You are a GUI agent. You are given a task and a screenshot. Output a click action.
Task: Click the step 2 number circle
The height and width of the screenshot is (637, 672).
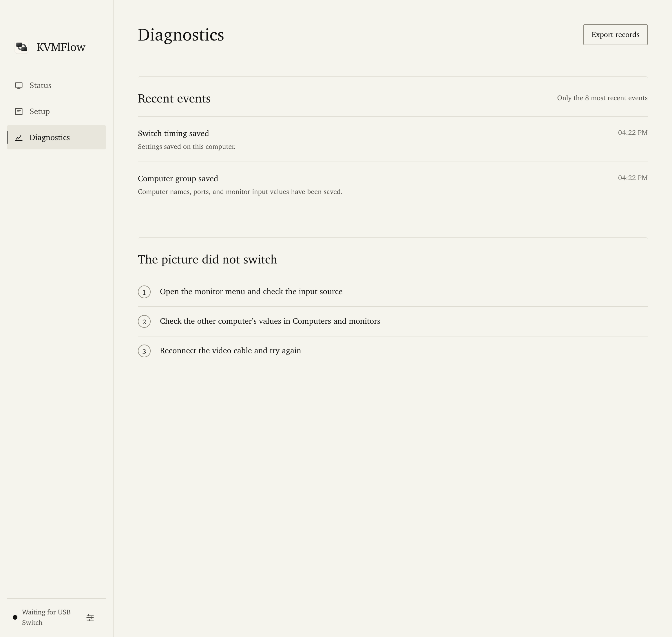[144, 322]
